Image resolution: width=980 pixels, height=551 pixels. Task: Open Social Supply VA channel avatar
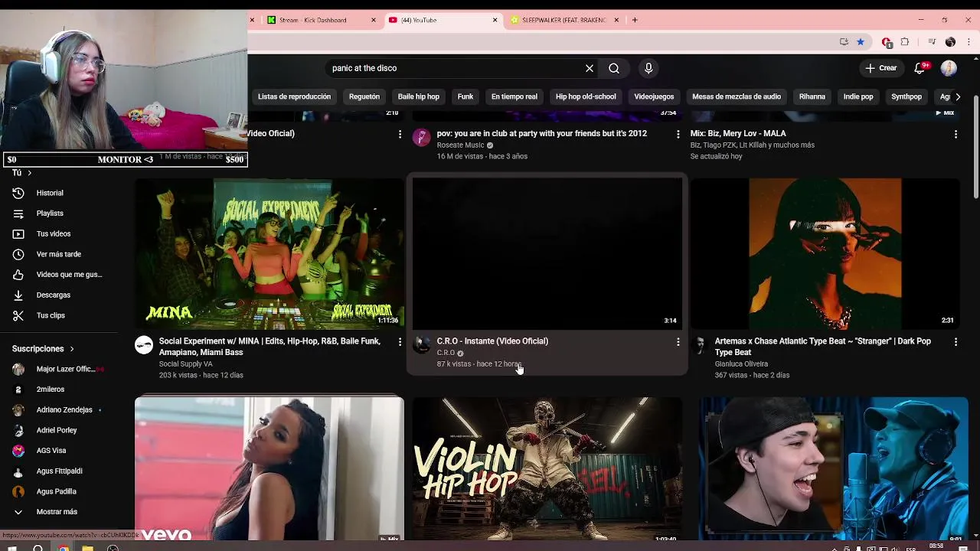(144, 345)
